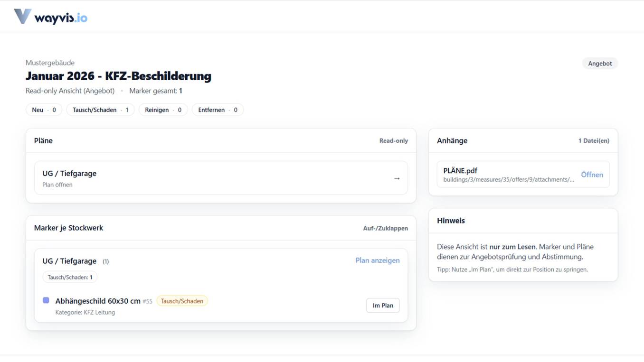Collapse markers using Auf-/Zuklappen
The height and width of the screenshot is (362, 644).
[x=385, y=228]
